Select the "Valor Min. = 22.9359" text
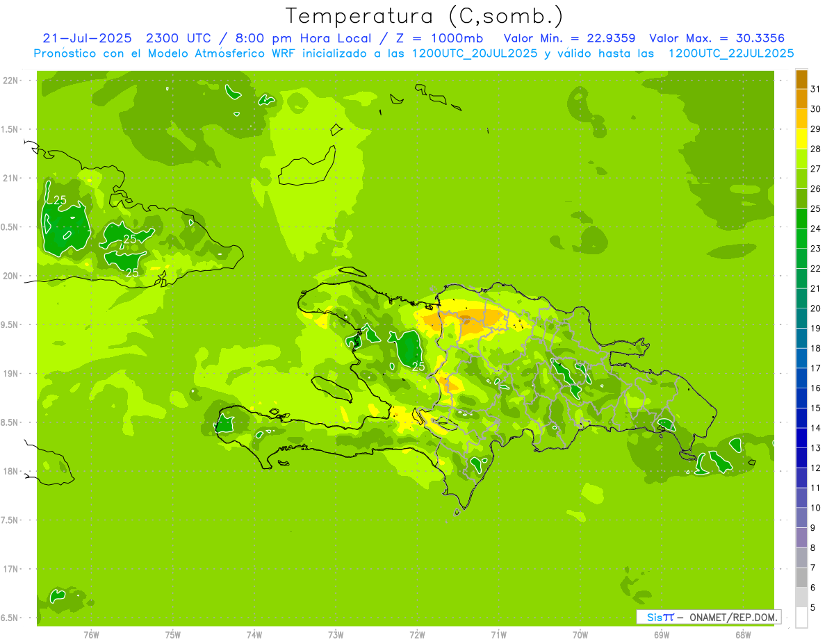Image resolution: width=834 pixels, height=644 pixels. (569, 38)
